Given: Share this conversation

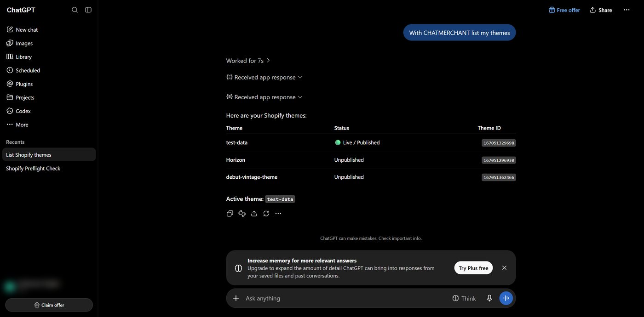Looking at the screenshot, I should [x=601, y=10].
